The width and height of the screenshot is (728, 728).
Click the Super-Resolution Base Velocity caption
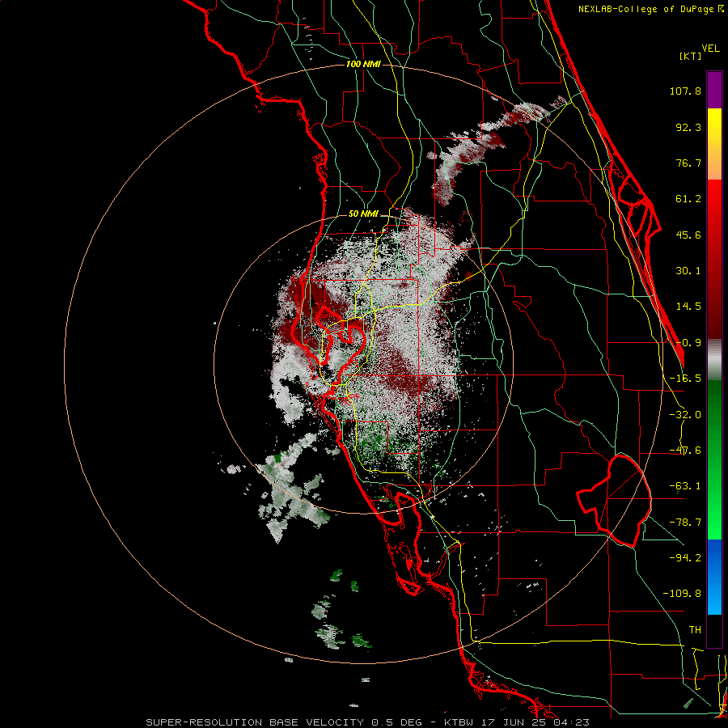pos(368,722)
